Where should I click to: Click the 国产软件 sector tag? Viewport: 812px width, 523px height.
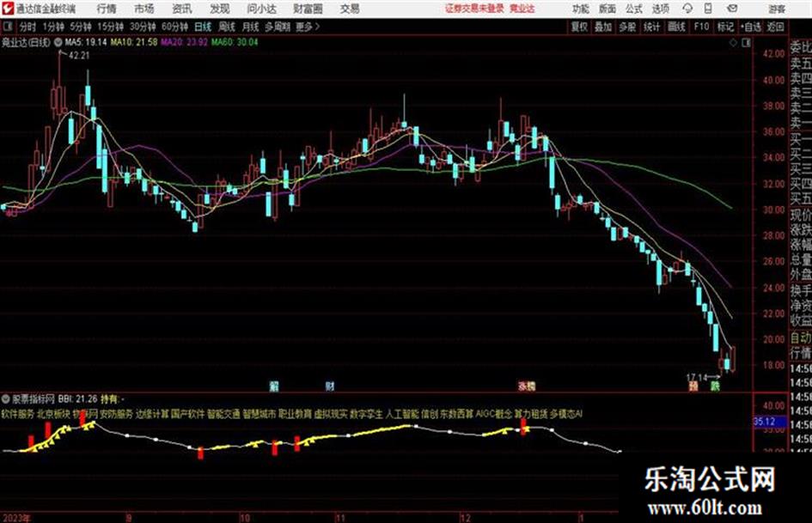point(188,414)
